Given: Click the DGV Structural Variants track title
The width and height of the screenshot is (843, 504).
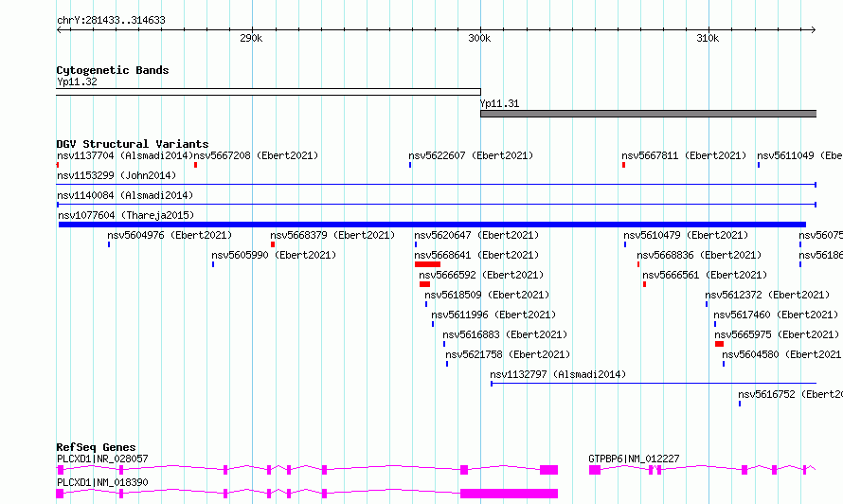Looking at the screenshot, I should coord(133,144).
